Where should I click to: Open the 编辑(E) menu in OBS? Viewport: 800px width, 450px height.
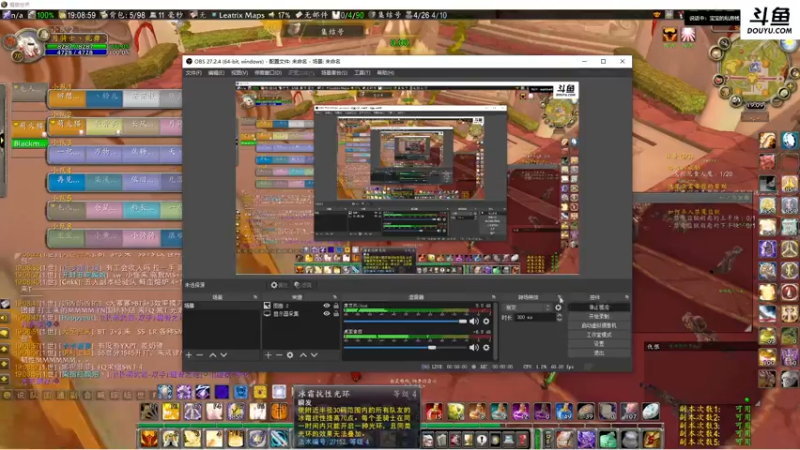[x=216, y=73]
